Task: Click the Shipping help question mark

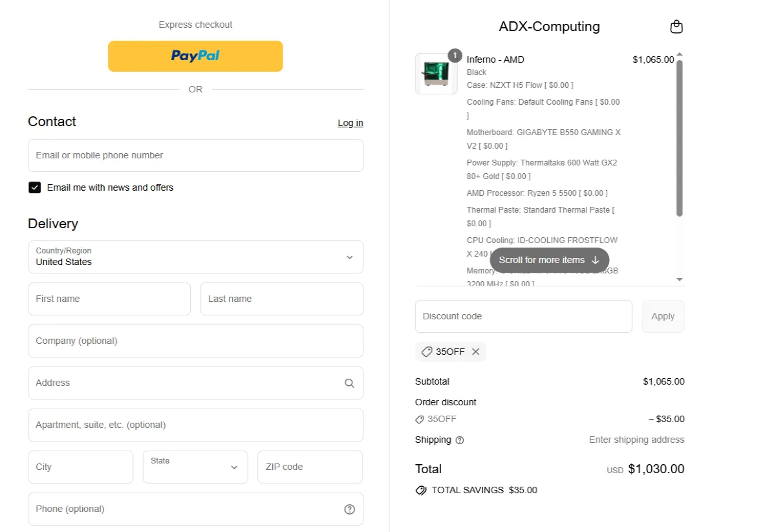Action: (x=459, y=440)
